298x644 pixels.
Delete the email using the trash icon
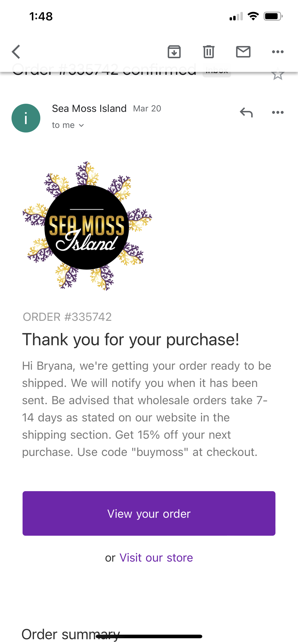pyautogui.click(x=209, y=52)
